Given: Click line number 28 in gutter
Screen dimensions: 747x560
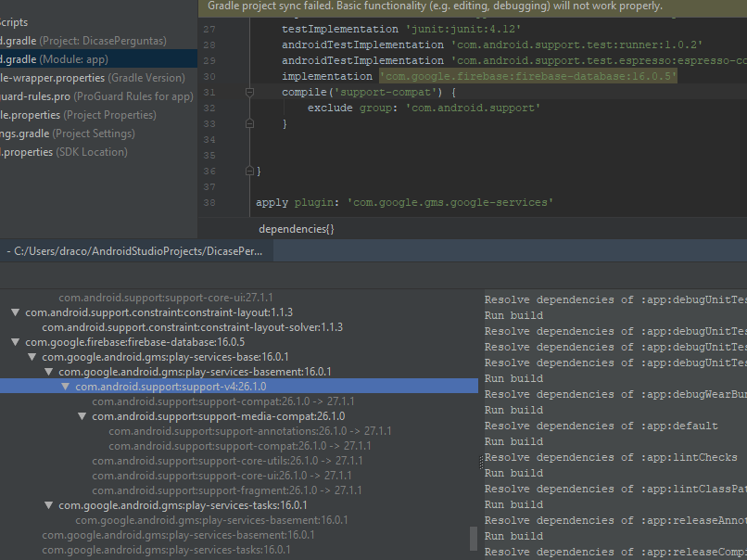Looking at the screenshot, I should pos(209,45).
